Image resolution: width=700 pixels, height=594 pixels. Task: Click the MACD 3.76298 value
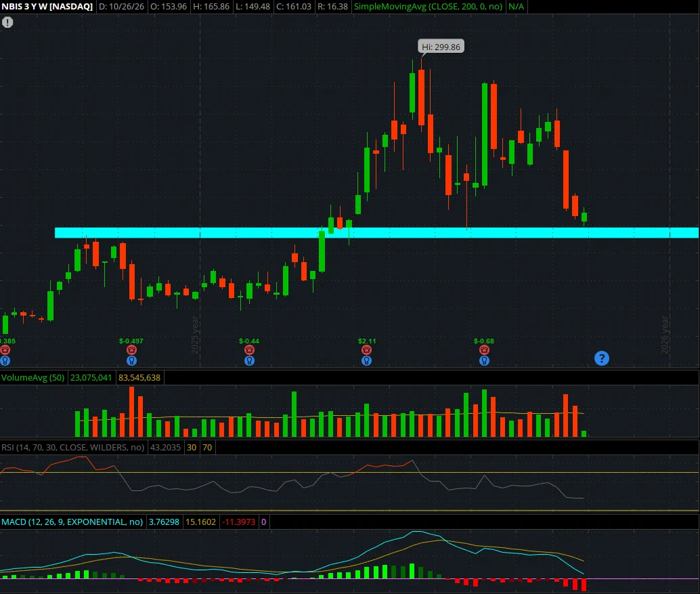(164, 522)
